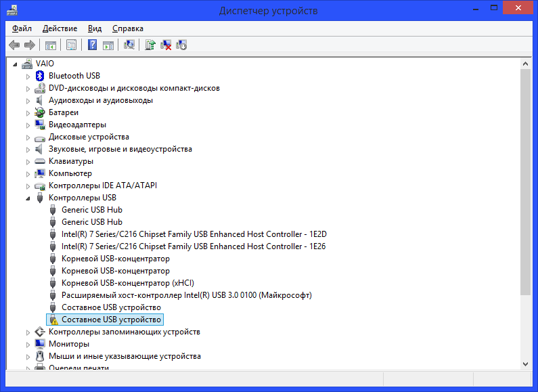The width and height of the screenshot is (538, 392).
Task: Click the Дисковые устройства disk icon
Action: (x=40, y=138)
